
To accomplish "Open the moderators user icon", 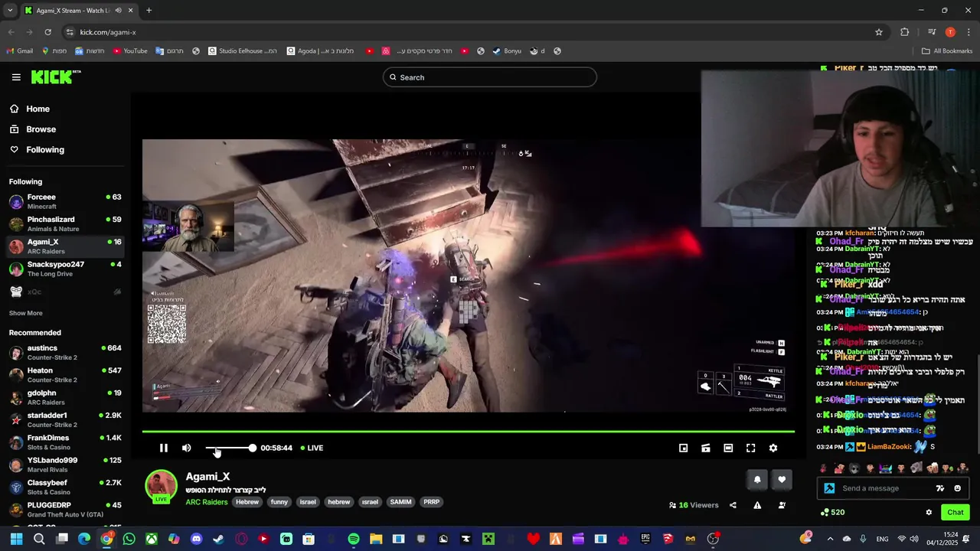I will [x=782, y=505].
